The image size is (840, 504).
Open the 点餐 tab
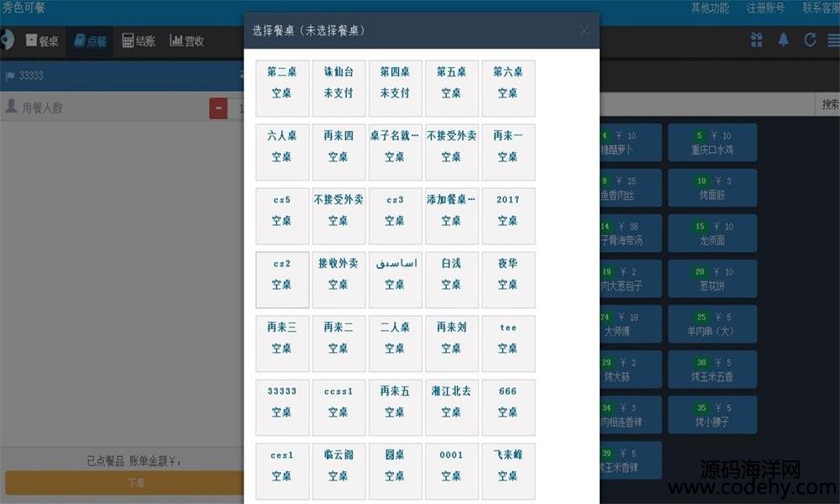(91, 40)
